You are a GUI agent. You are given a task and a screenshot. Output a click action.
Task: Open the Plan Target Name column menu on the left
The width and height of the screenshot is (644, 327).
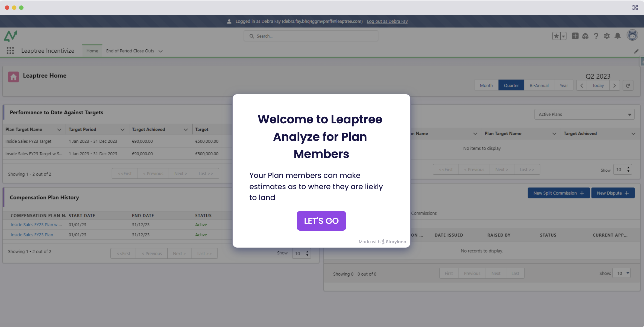click(x=59, y=130)
